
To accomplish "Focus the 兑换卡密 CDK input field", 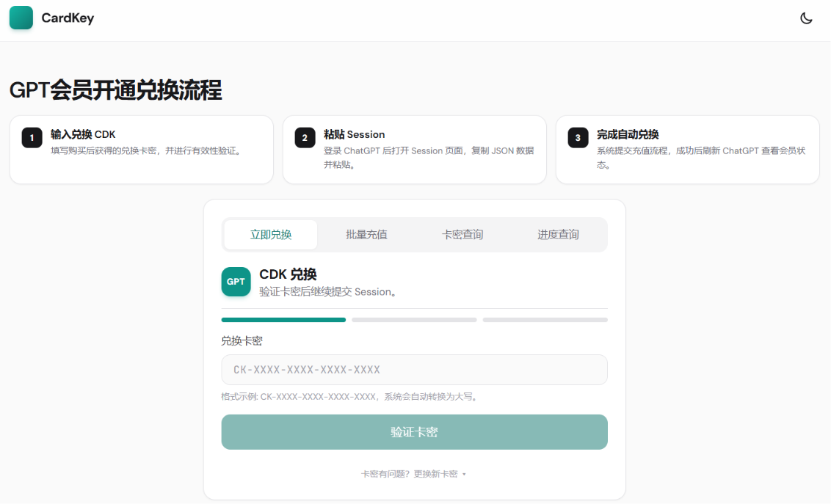I will tap(415, 370).
